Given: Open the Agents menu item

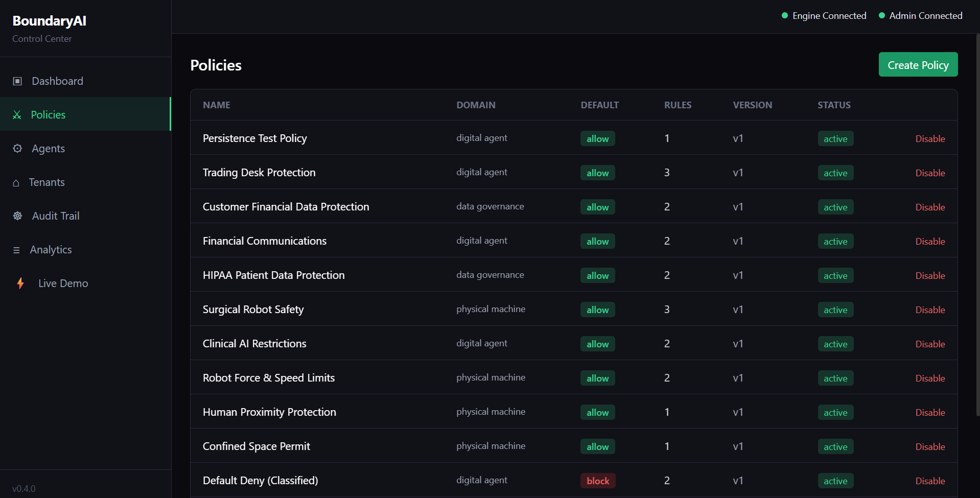Looking at the screenshot, I should tap(48, 149).
